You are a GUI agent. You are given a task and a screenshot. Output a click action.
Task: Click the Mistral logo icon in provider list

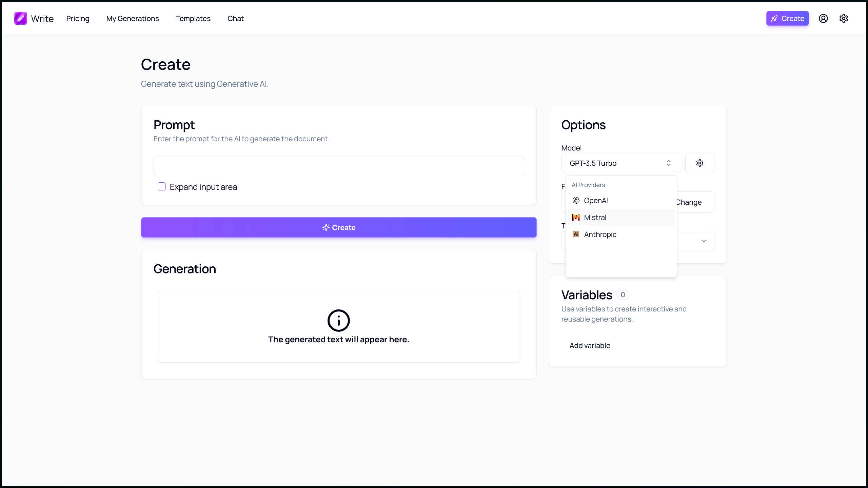[x=576, y=217]
